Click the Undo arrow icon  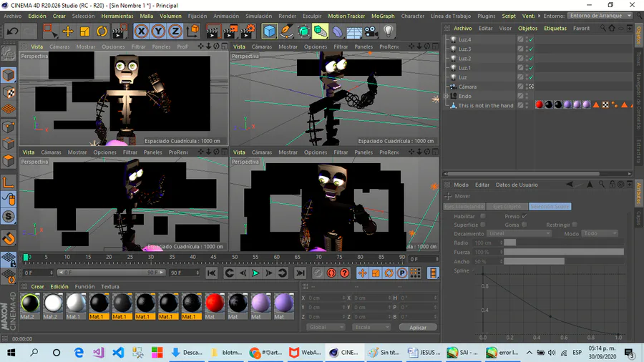tap(12, 31)
